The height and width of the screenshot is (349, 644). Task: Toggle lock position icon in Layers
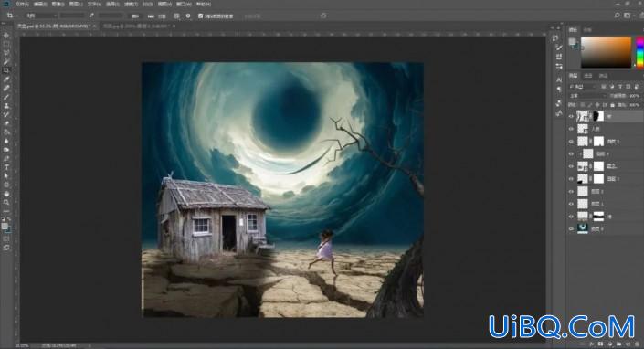[597, 105]
